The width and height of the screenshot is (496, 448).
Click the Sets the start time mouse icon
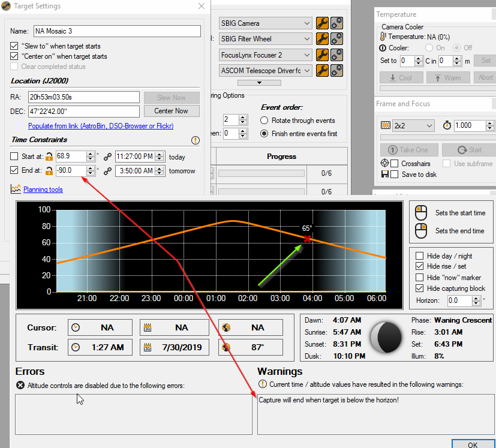click(420, 212)
